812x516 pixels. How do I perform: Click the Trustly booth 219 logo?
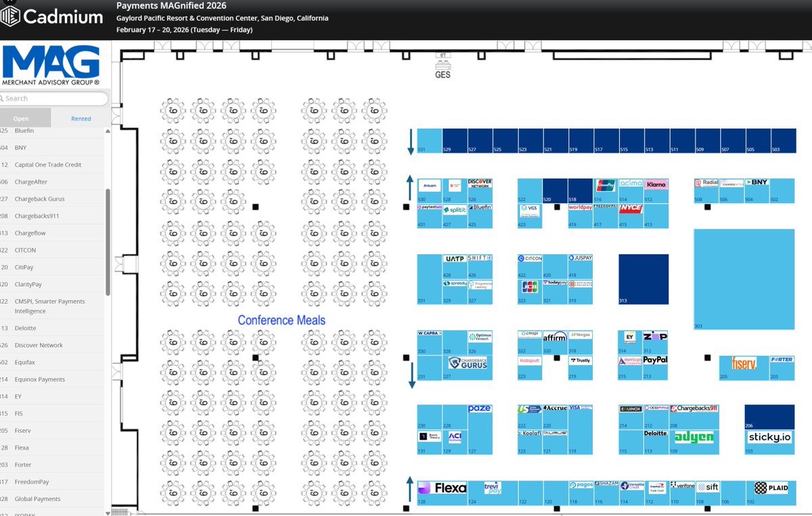tap(581, 360)
